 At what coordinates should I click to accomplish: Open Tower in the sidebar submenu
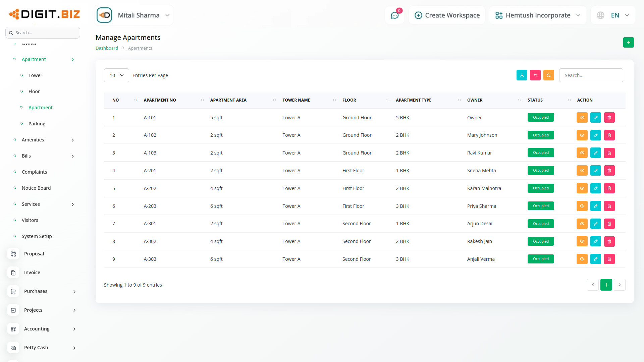(x=35, y=75)
